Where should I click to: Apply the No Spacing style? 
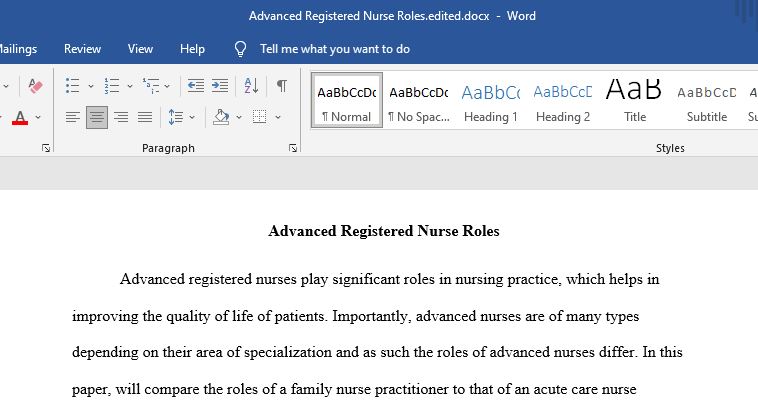coord(419,100)
